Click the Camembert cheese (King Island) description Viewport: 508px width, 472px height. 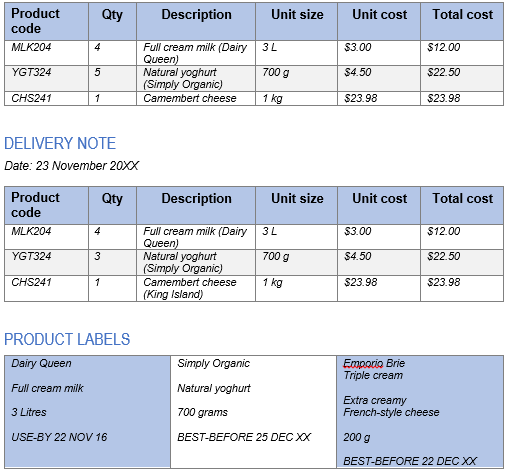tap(190, 288)
